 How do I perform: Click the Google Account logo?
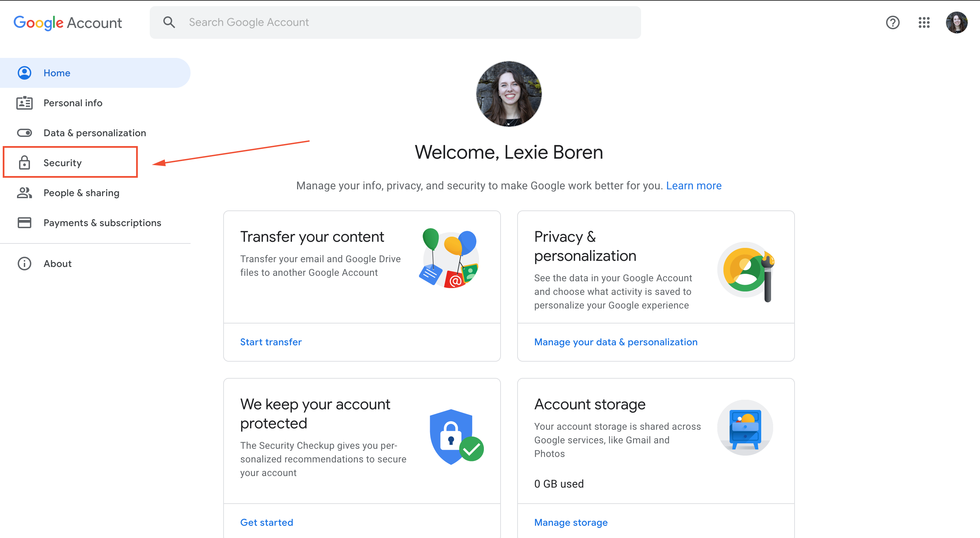(x=68, y=23)
